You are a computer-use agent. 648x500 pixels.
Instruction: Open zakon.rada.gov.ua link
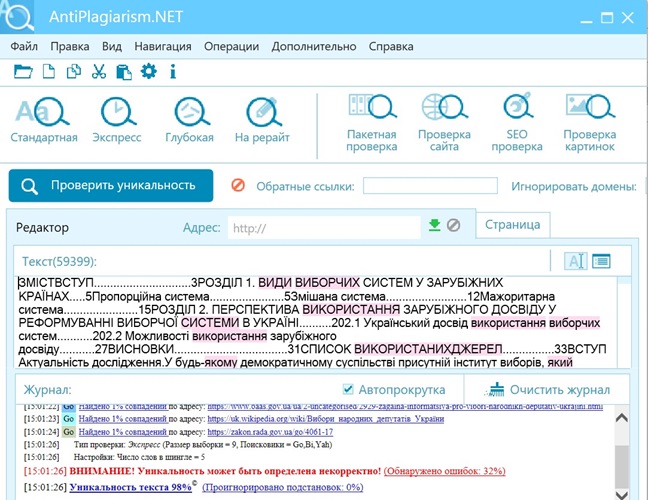click(x=270, y=432)
